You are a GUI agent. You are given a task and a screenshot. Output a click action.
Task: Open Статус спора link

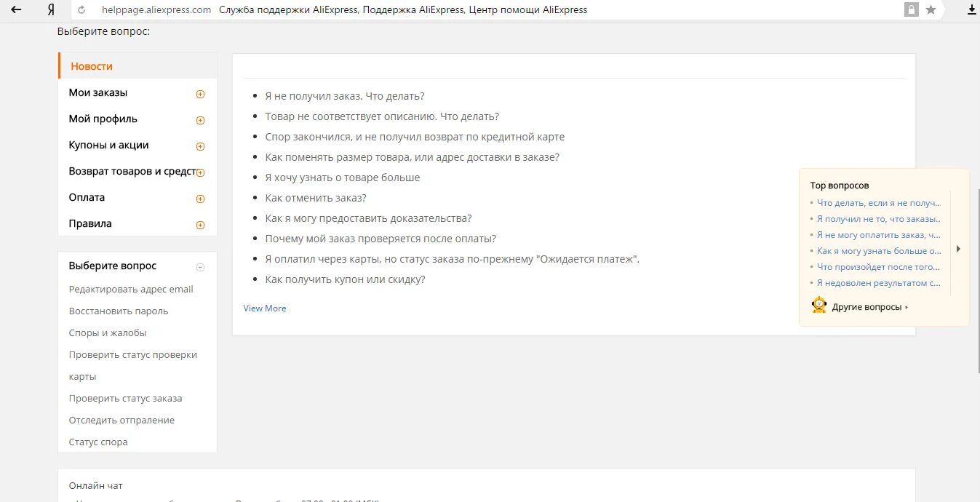[x=98, y=442]
